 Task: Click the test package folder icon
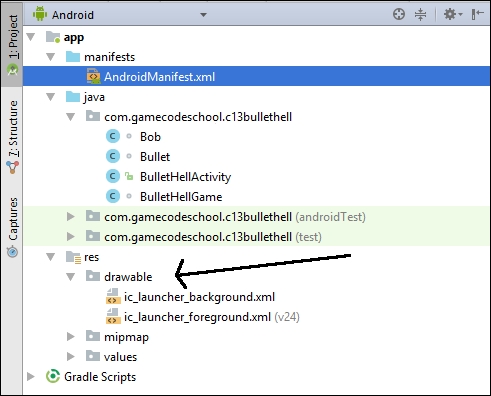[x=93, y=236]
